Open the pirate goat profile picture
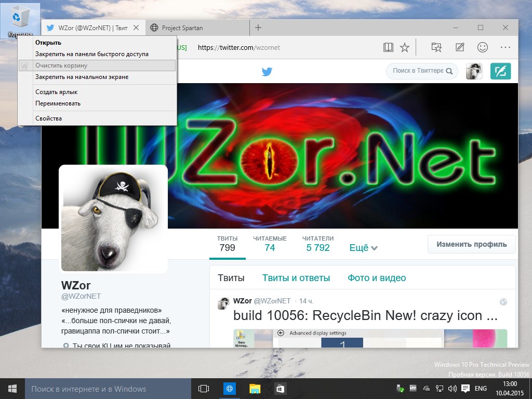Screen dimensions: 532x399 [x=113, y=219]
